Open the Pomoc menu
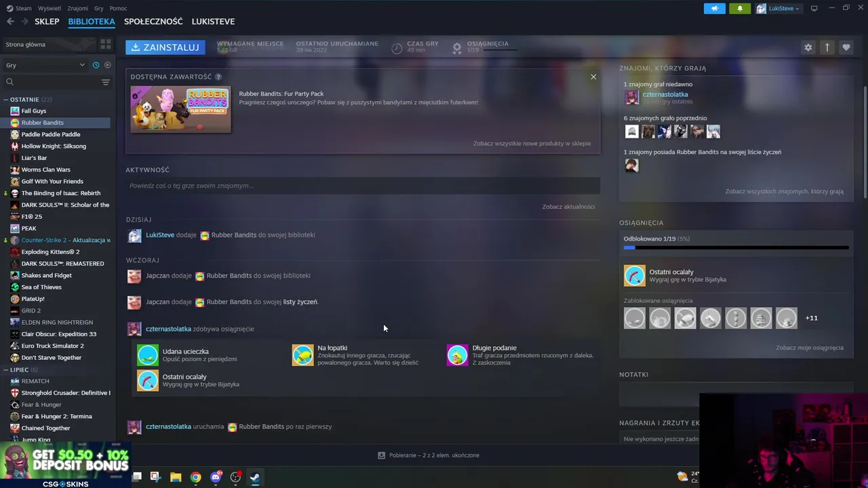868x488 pixels. (x=118, y=8)
